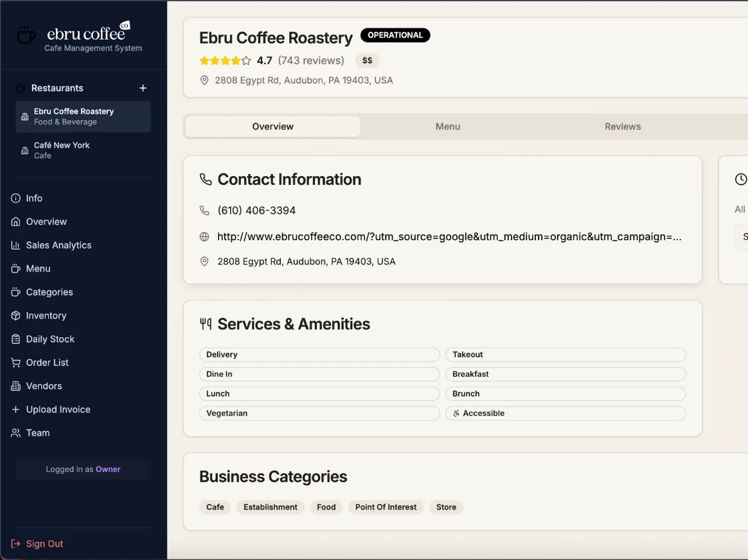Click the Sales Analytics bar chart icon

pyautogui.click(x=15, y=245)
